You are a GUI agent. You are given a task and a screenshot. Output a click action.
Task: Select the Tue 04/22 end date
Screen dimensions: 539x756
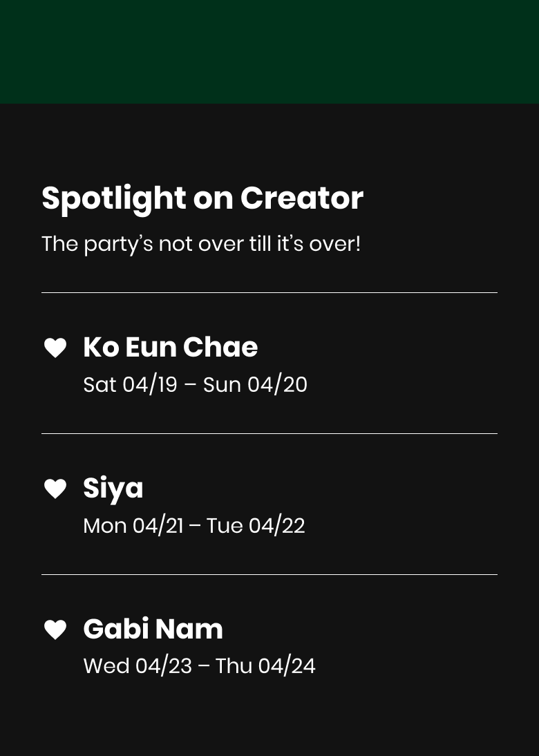[x=256, y=526]
